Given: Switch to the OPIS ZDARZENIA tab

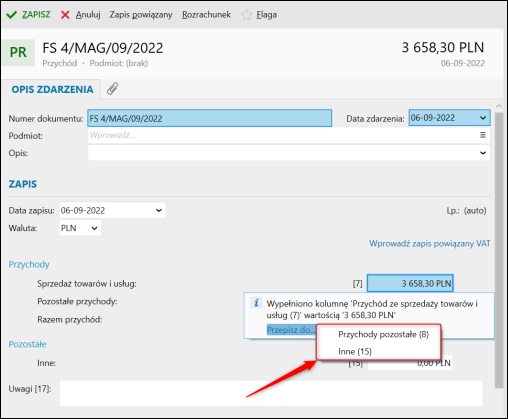Looking at the screenshot, I should (52, 89).
